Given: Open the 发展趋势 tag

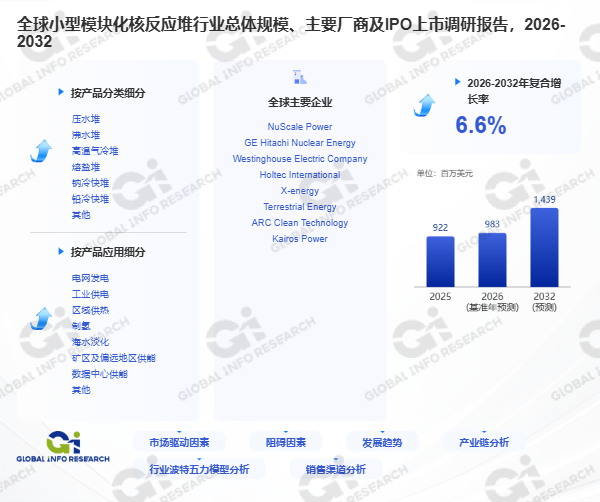Looking at the screenshot, I should 382,442.
